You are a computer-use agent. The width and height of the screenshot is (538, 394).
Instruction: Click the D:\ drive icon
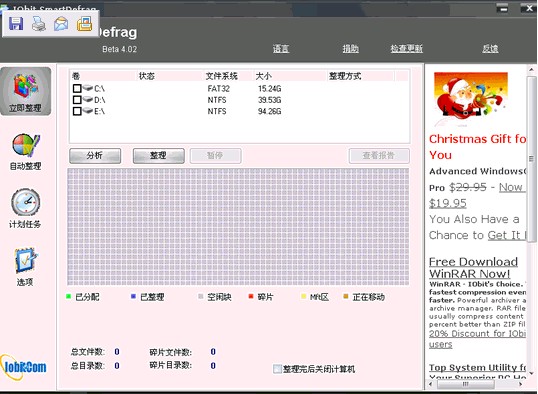88,99
